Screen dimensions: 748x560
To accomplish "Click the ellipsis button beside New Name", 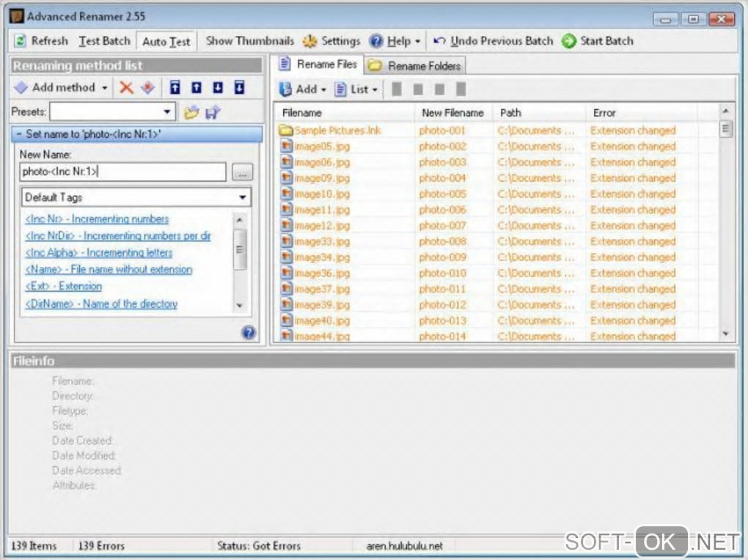I will [x=242, y=172].
